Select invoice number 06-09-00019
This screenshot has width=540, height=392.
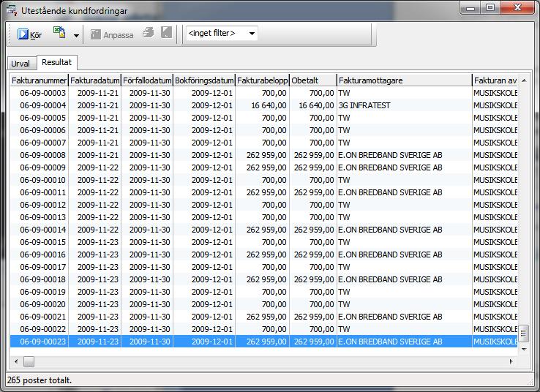42,292
